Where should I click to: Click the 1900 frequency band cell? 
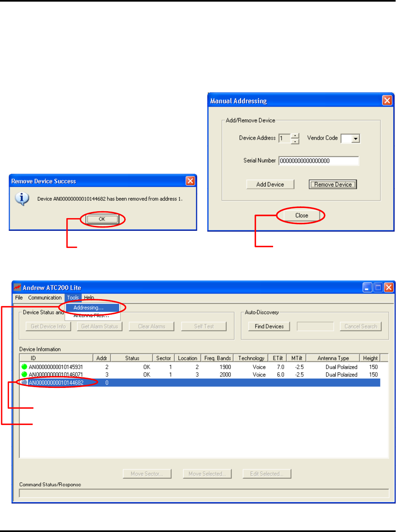click(225, 367)
